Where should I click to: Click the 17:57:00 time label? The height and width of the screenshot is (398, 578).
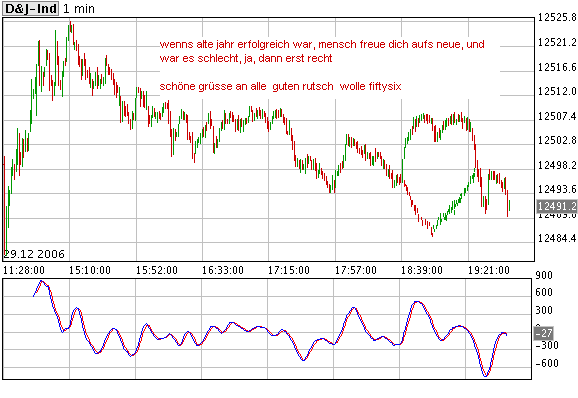[x=356, y=270]
